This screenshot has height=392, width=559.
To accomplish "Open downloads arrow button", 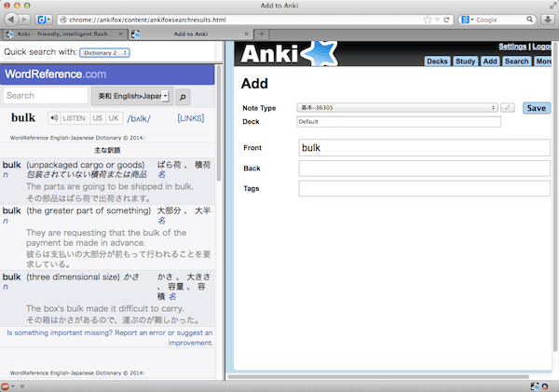I will pos(548,20).
